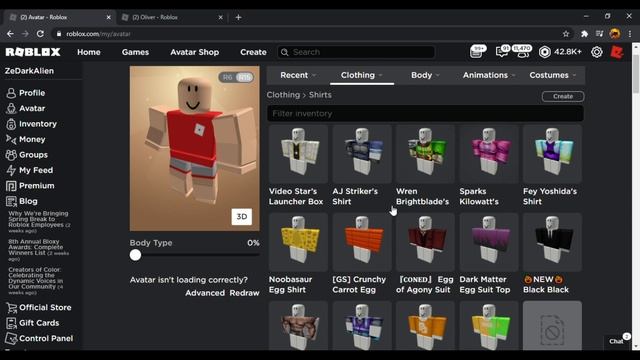
Task: Click the Roblox logo in navbar
Action: 33,52
